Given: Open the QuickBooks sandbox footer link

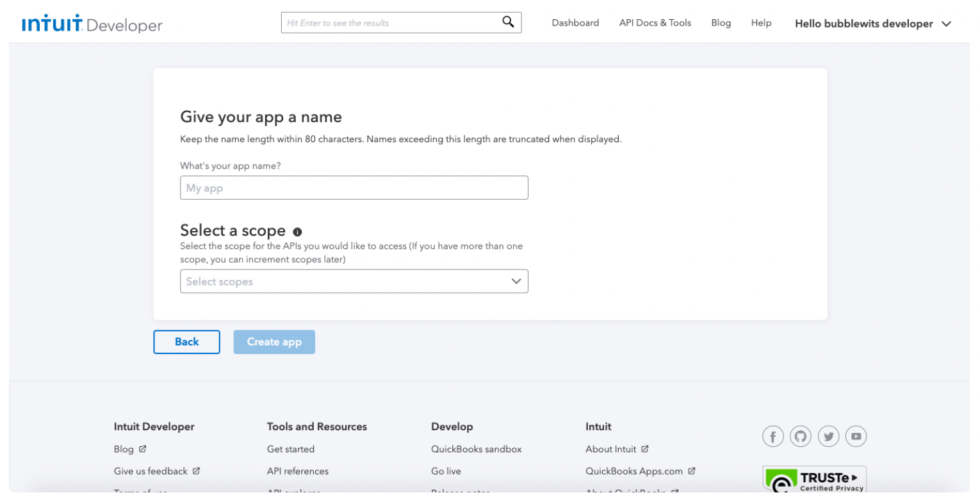Looking at the screenshot, I should pyautogui.click(x=477, y=449).
